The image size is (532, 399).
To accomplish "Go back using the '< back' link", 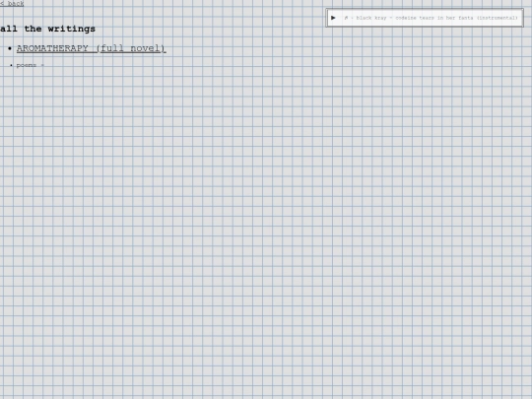I will (12, 3).
